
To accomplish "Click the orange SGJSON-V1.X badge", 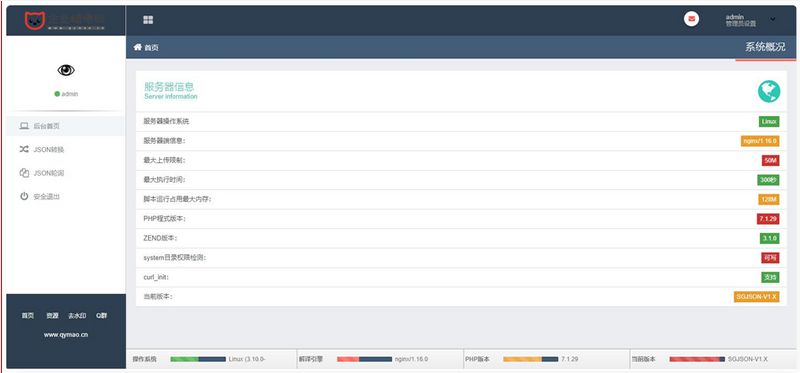I will (757, 296).
